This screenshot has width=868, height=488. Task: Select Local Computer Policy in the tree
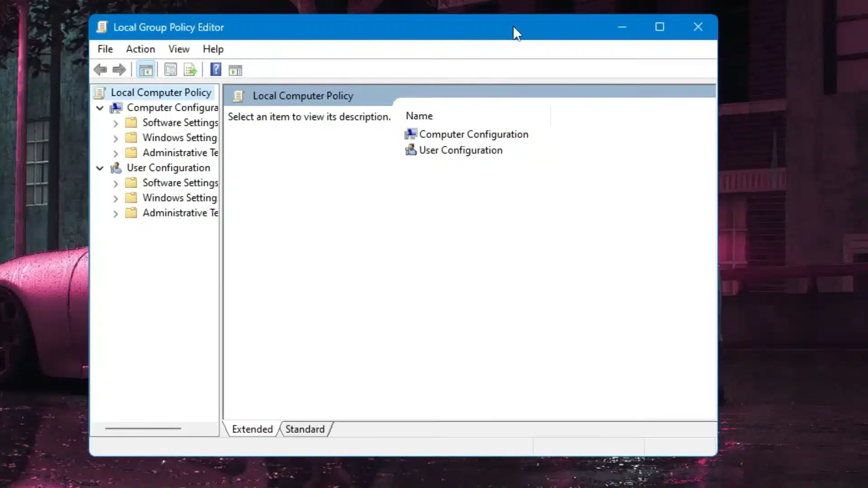click(x=161, y=93)
